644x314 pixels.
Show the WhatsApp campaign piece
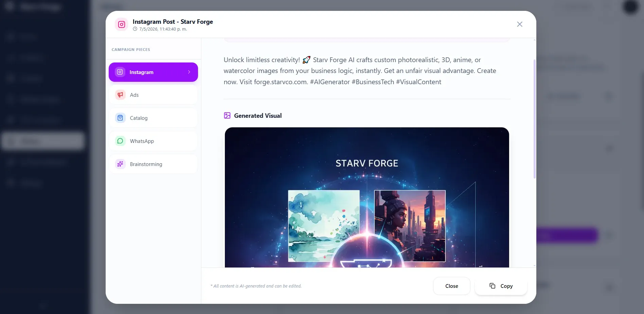point(153,141)
